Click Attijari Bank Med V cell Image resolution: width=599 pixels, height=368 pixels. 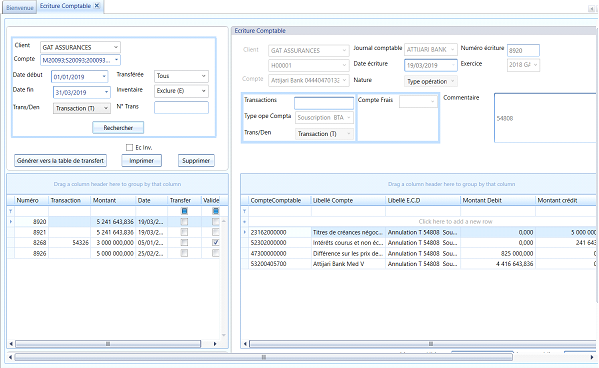pos(348,264)
